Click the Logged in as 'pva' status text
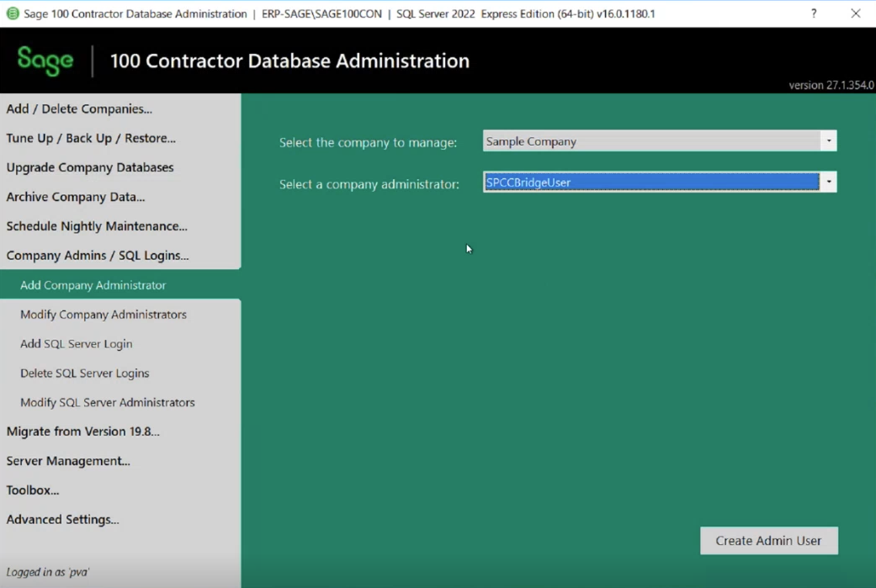Screen dimensions: 876x588 [47, 572]
